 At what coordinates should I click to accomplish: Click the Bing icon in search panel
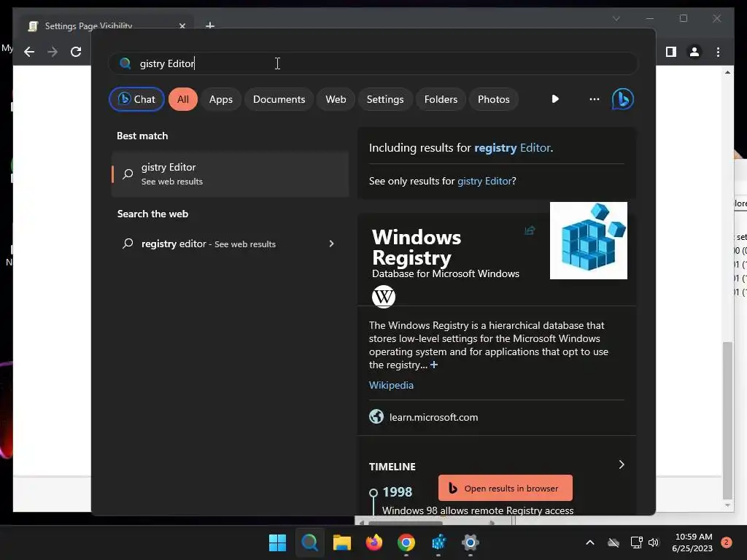click(x=623, y=99)
